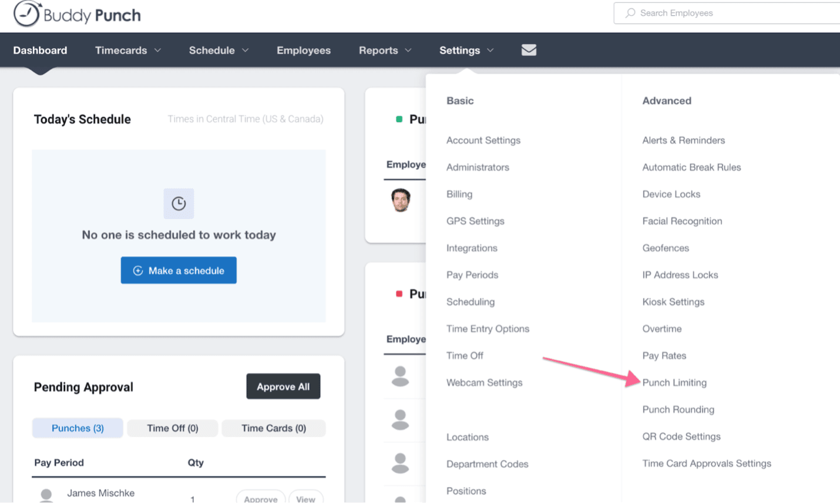The width and height of the screenshot is (840, 504).
Task: Select Punch Limiting in Advanced settings
Action: (x=674, y=382)
